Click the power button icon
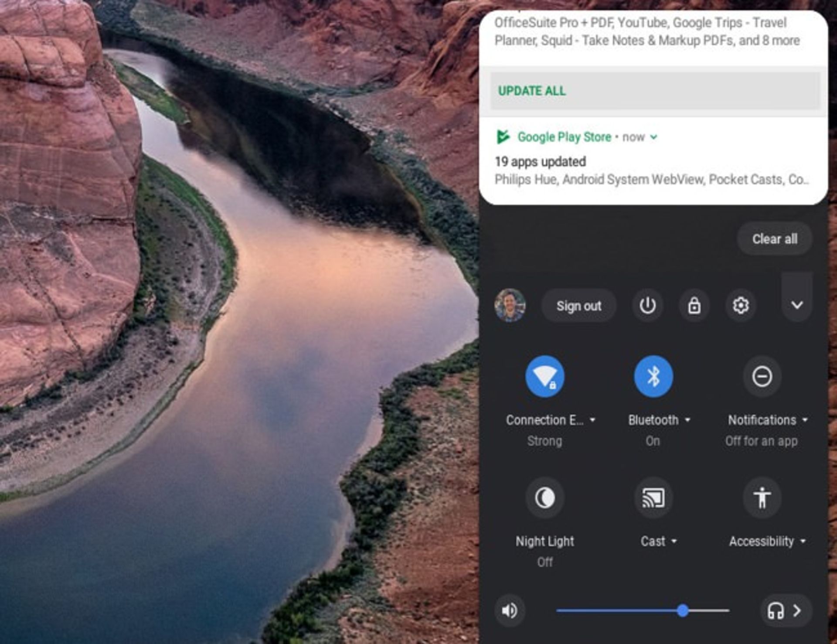Viewport: 837px width, 644px height. tap(647, 305)
